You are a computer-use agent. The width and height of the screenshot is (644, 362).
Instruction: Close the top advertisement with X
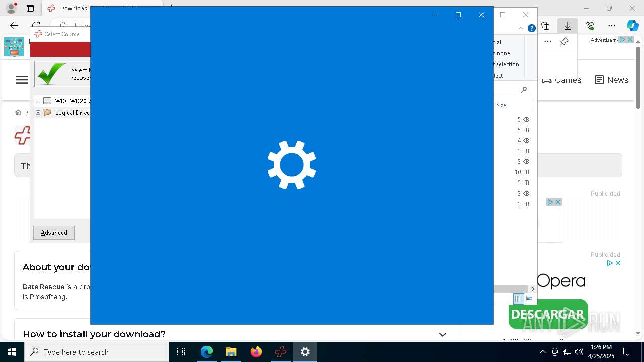pos(630,40)
